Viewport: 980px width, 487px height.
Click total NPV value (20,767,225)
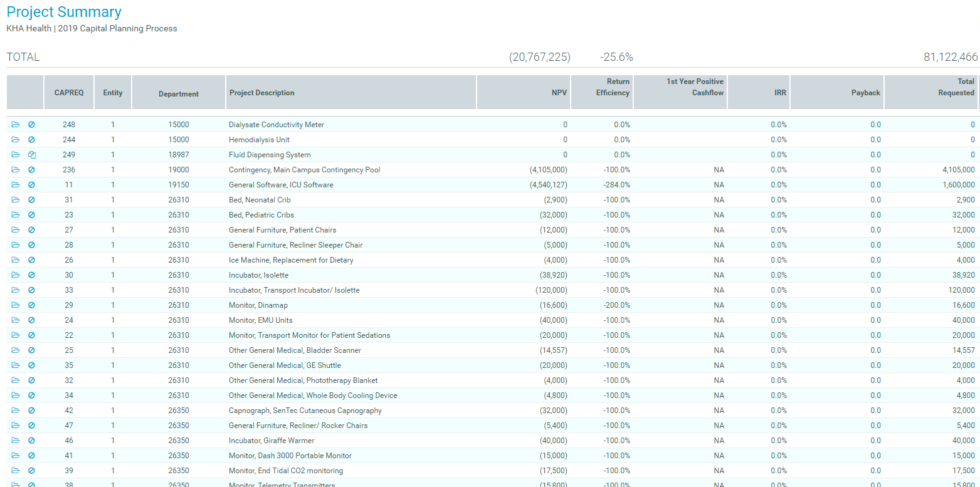coord(540,57)
